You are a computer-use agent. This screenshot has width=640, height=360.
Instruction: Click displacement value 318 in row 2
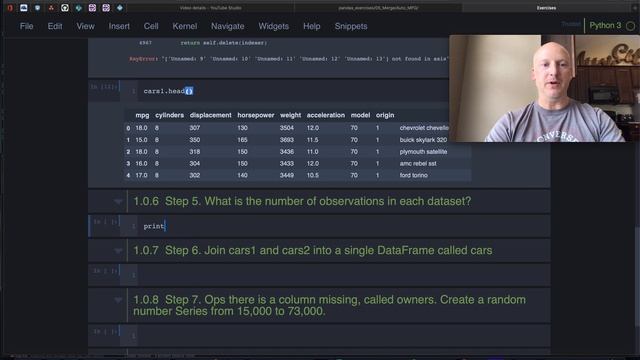pos(195,151)
